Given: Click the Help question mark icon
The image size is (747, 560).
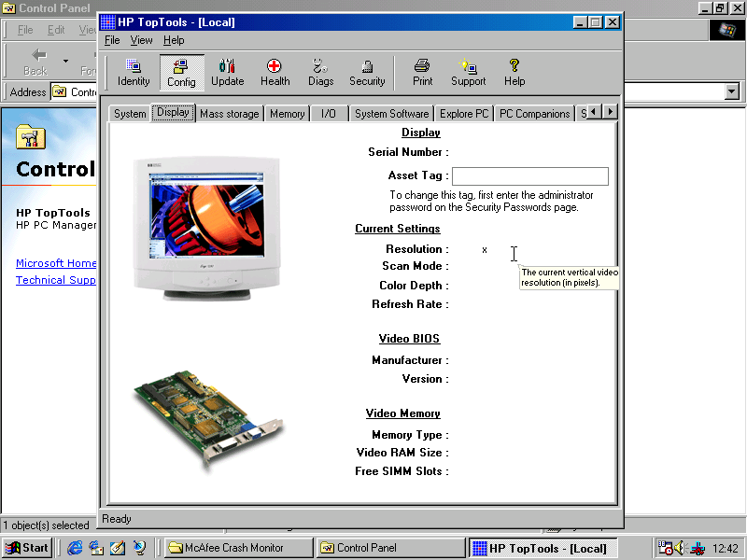Looking at the screenshot, I should tap(514, 73).
